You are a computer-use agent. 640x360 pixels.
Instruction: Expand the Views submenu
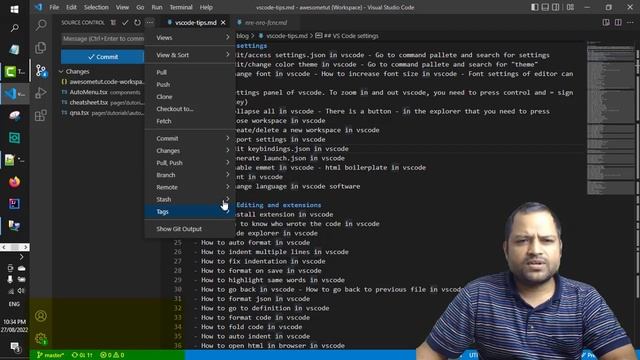(x=190, y=38)
